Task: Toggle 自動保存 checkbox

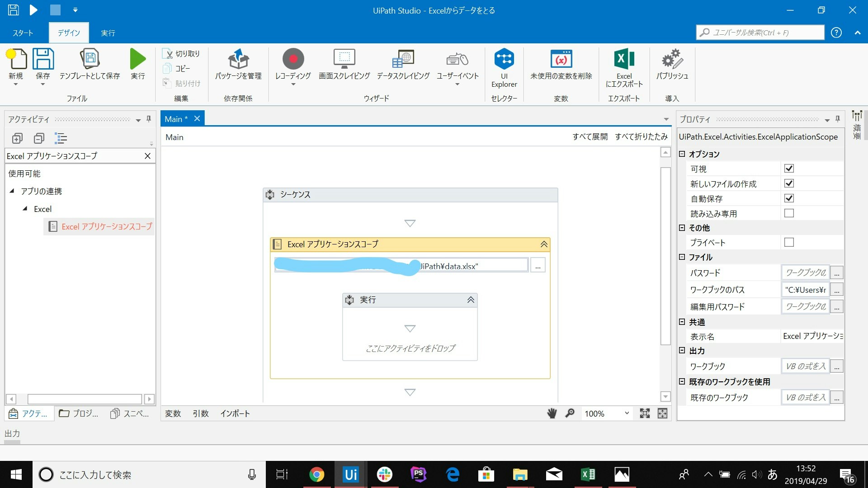Action: (x=789, y=198)
